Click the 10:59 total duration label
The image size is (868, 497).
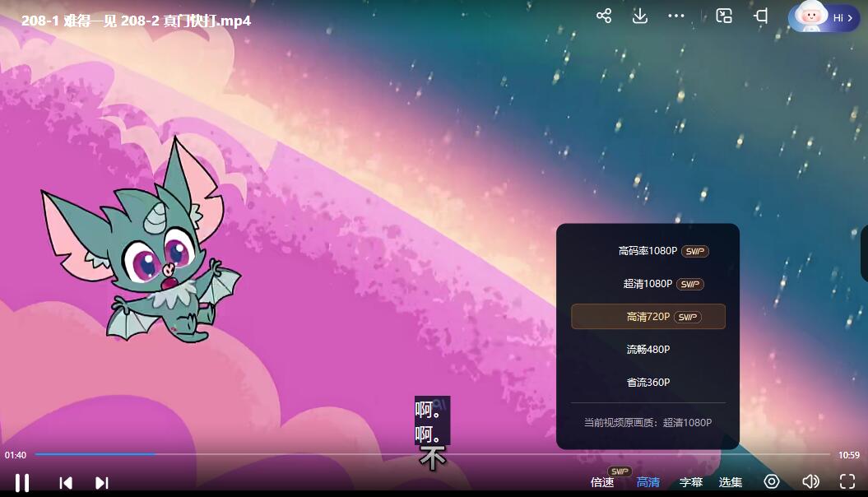point(848,455)
